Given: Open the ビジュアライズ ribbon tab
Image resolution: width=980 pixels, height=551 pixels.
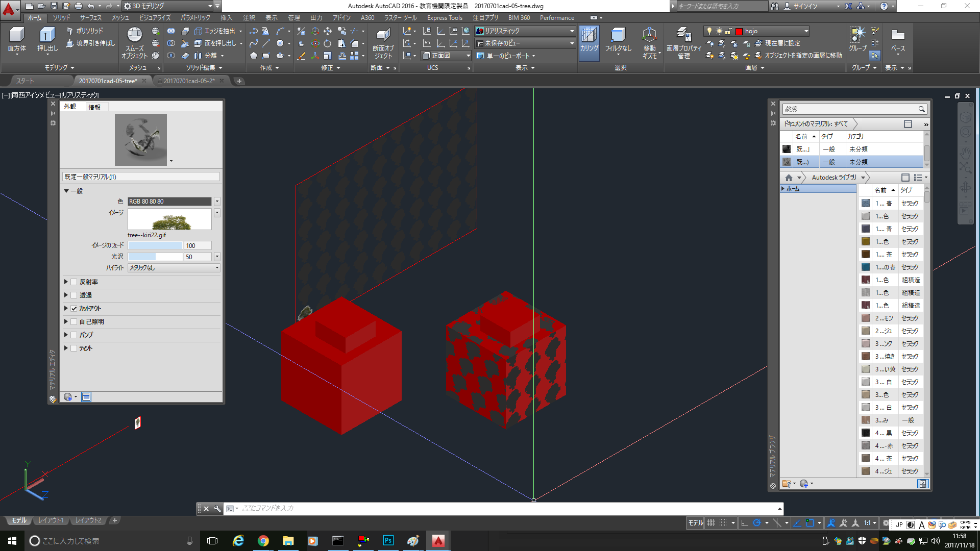Looking at the screenshot, I should [x=155, y=18].
